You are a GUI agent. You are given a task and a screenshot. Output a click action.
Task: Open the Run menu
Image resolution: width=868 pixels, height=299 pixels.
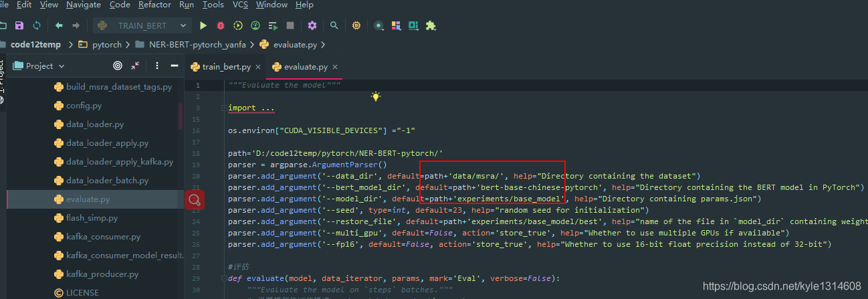point(187,5)
